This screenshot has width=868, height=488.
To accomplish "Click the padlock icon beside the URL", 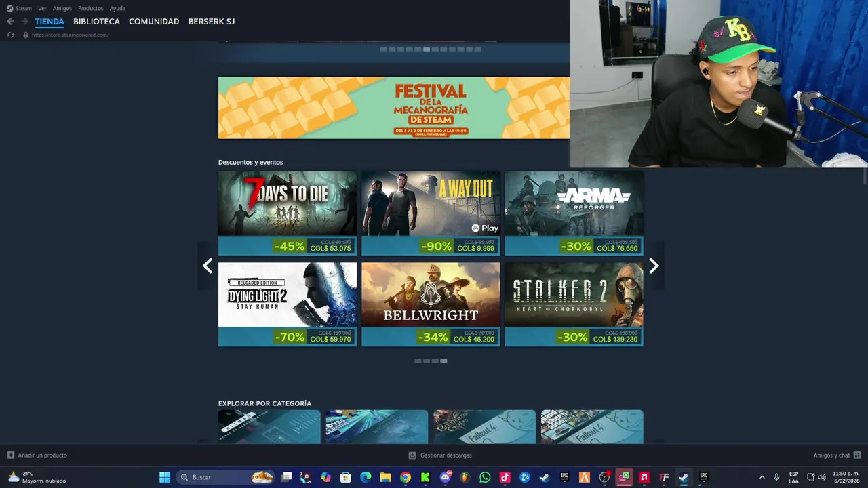I will tap(26, 35).
